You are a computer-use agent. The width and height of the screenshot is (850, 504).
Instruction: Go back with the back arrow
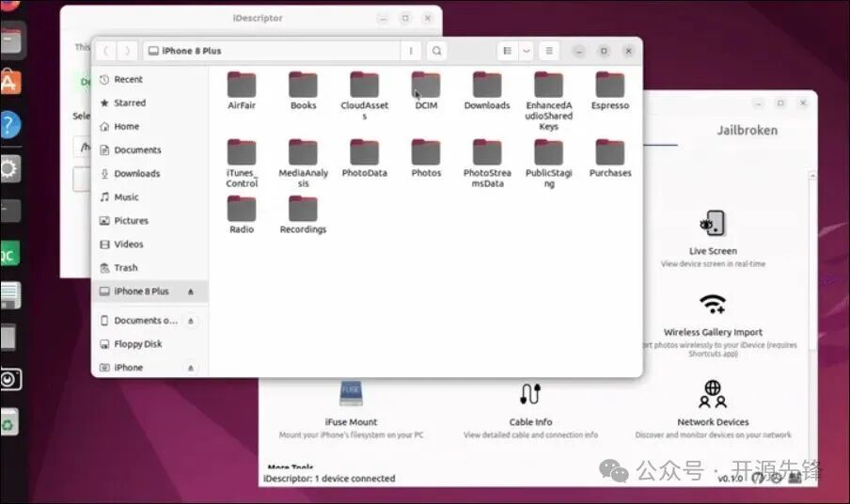coord(106,51)
